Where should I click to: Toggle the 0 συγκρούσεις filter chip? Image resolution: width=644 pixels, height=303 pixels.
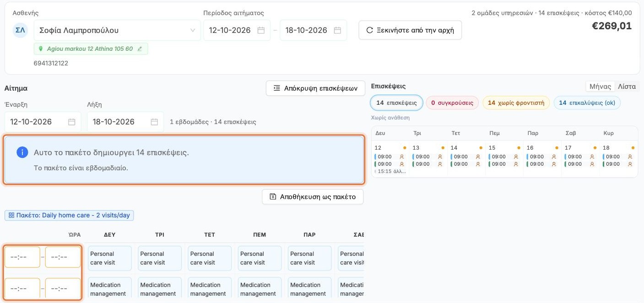click(x=452, y=103)
